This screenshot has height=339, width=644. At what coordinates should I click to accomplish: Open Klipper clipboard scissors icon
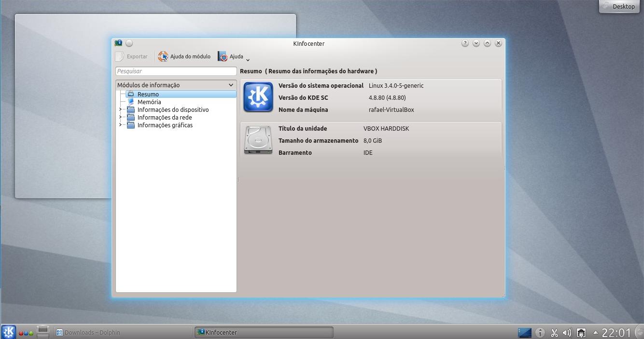click(554, 333)
